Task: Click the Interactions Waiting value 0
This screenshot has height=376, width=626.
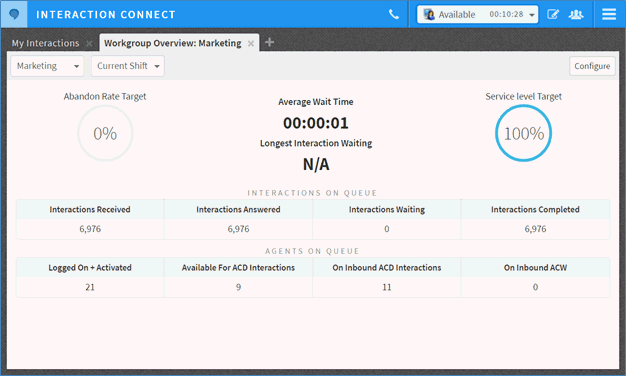Action: click(386, 229)
